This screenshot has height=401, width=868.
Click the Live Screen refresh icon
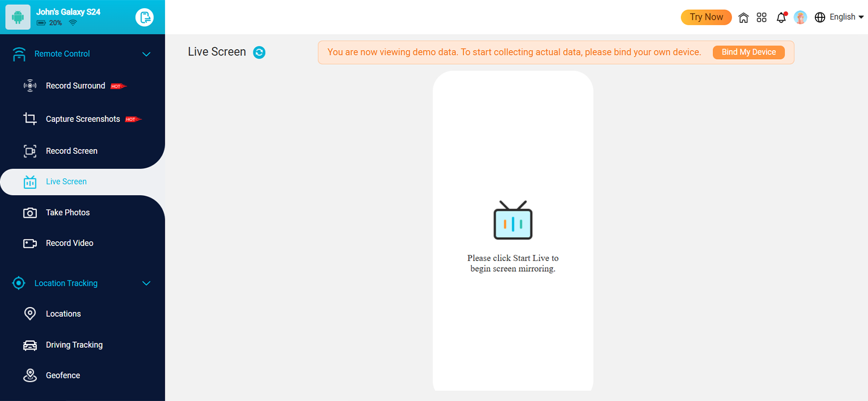pos(259,52)
